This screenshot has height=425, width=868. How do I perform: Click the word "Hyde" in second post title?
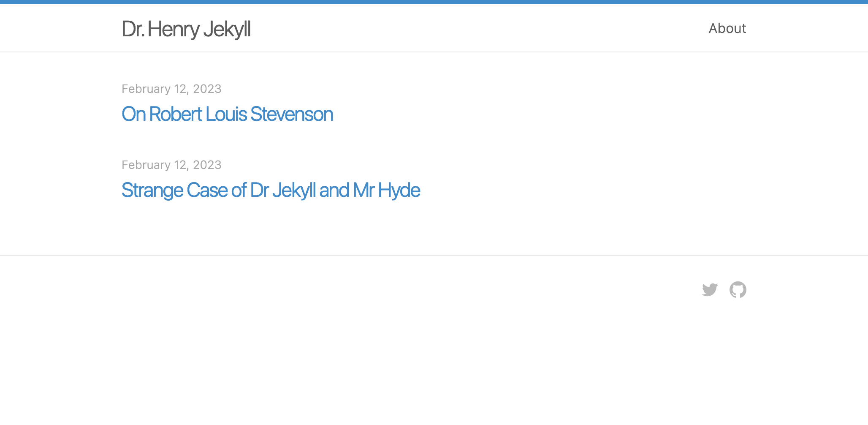click(x=399, y=190)
